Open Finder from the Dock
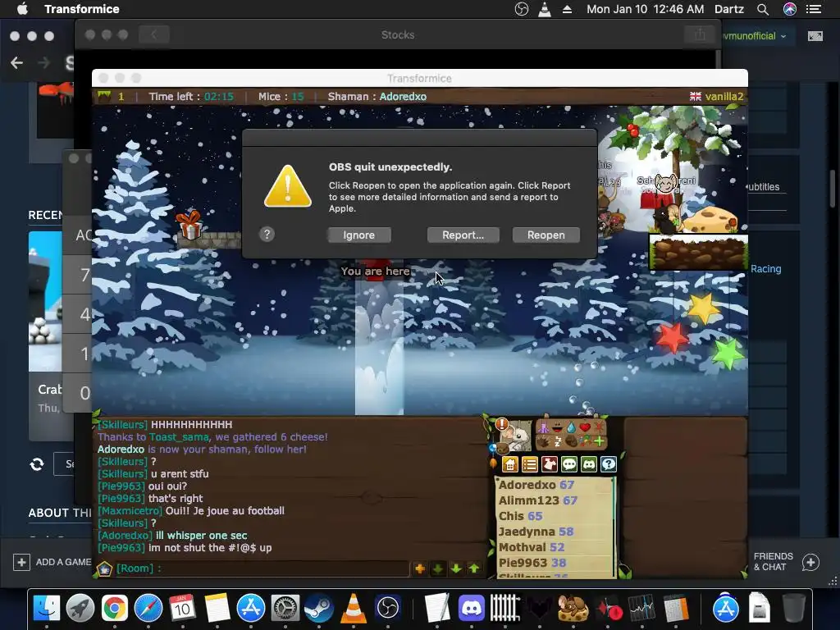This screenshot has width=840, height=630. coord(47,608)
